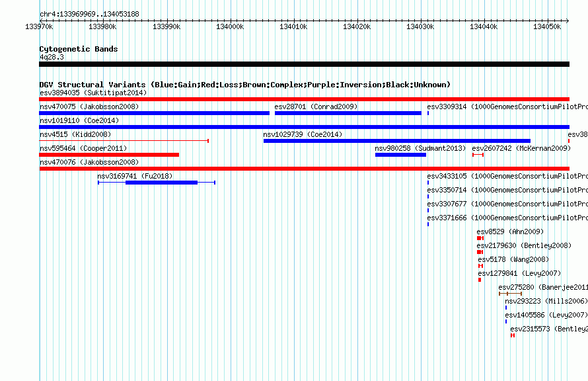Click the Cytogenetic Bands track title

(x=79, y=49)
